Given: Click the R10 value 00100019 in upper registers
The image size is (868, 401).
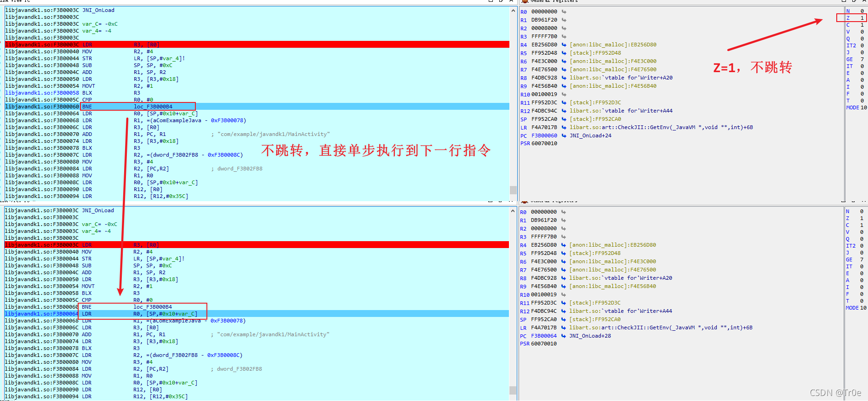Looking at the screenshot, I should point(544,94).
